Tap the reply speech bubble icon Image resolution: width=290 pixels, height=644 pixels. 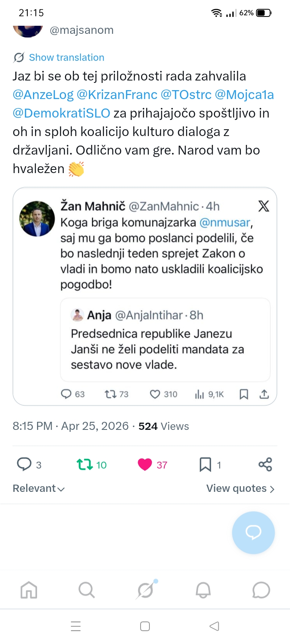[x=24, y=464]
